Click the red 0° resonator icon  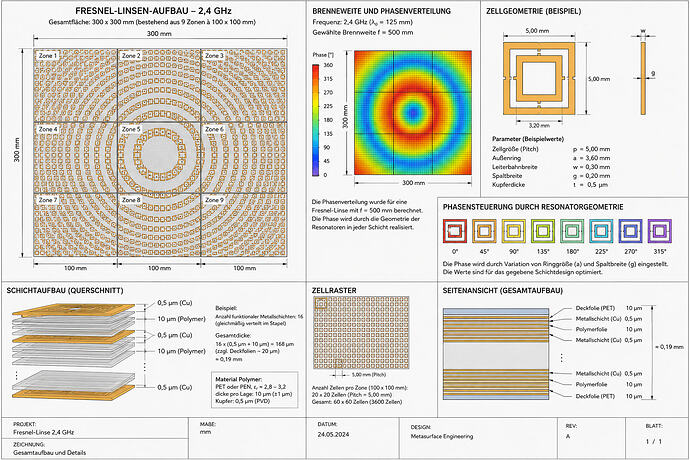point(455,231)
